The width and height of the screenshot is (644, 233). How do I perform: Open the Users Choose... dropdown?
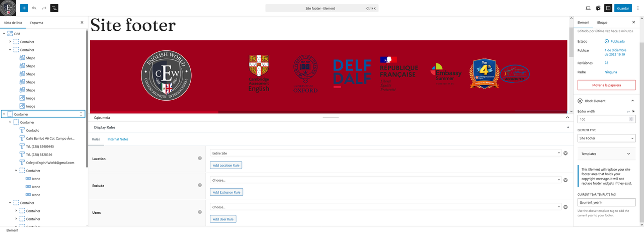385,207
